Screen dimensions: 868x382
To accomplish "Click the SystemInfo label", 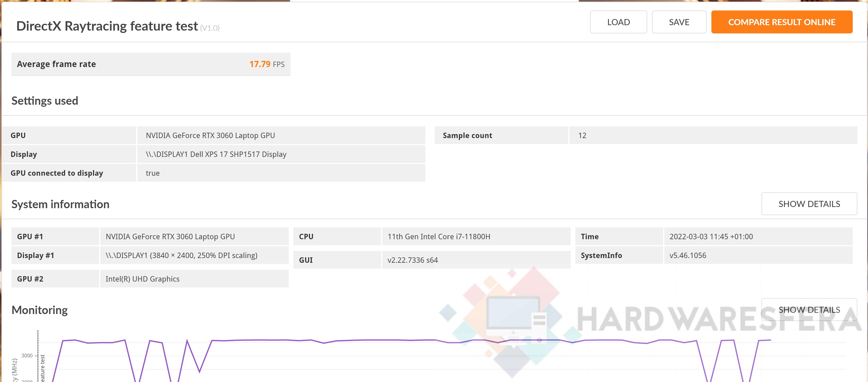I will point(601,255).
